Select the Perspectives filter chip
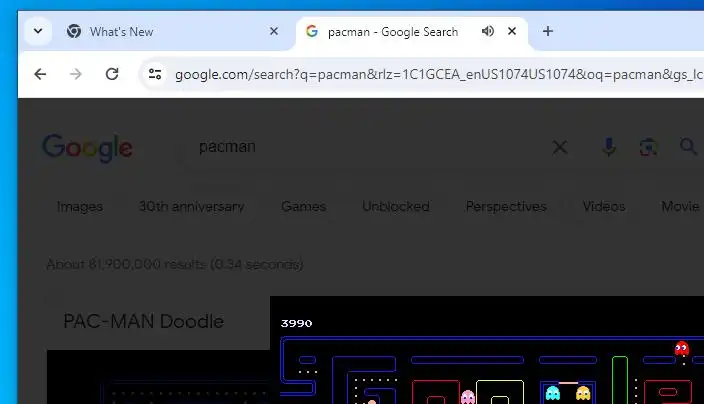 [x=506, y=206]
